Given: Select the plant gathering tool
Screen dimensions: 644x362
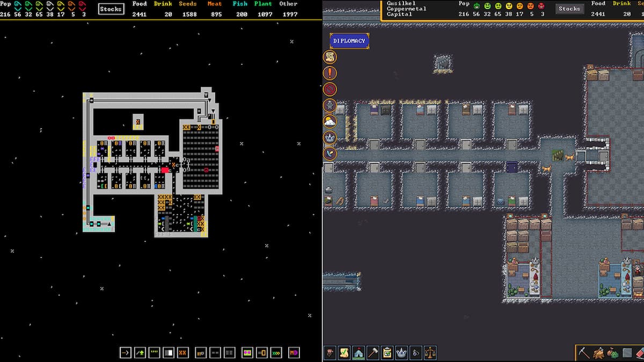Looking at the screenshot, I should click(612, 353).
